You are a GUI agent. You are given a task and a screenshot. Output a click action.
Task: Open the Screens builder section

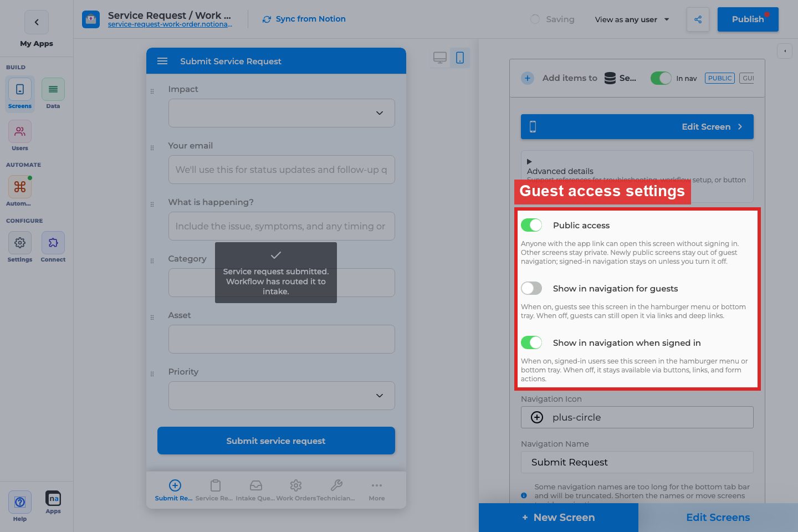click(x=20, y=94)
